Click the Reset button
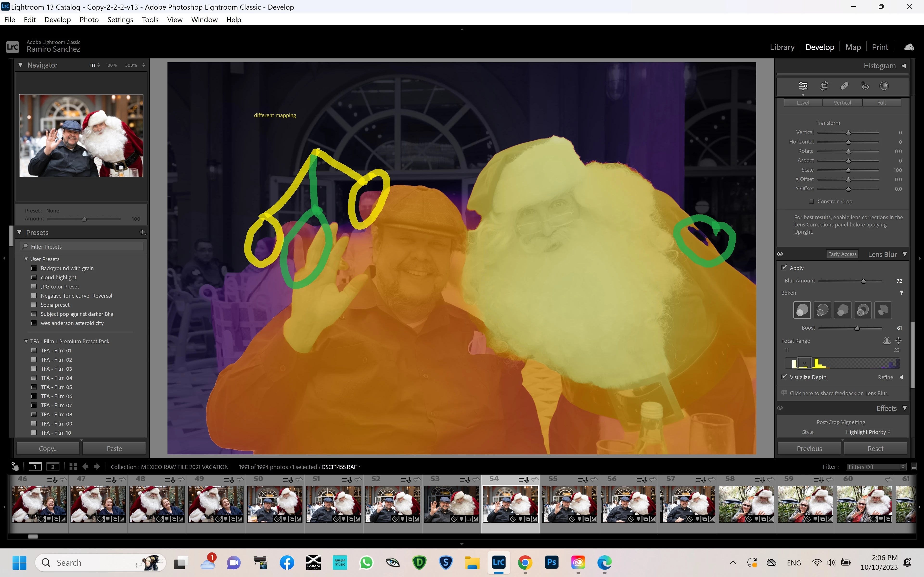 [x=875, y=448]
